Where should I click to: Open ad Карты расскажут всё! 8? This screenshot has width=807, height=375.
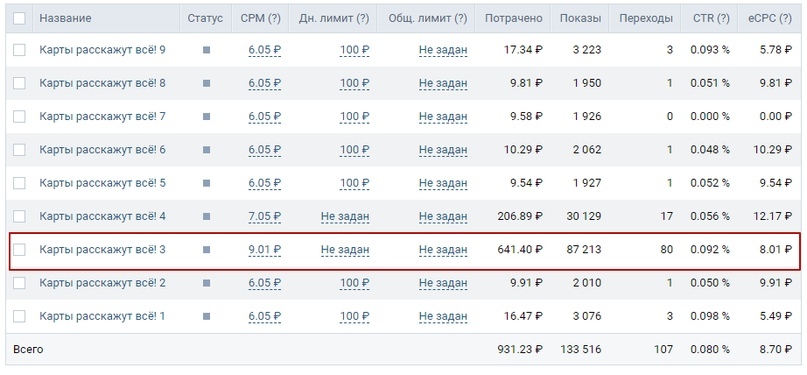(x=102, y=83)
